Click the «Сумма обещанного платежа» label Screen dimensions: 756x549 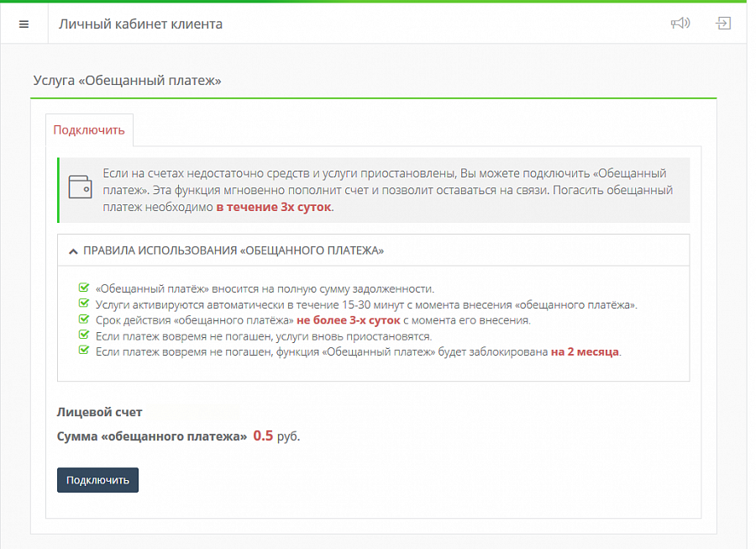point(152,436)
